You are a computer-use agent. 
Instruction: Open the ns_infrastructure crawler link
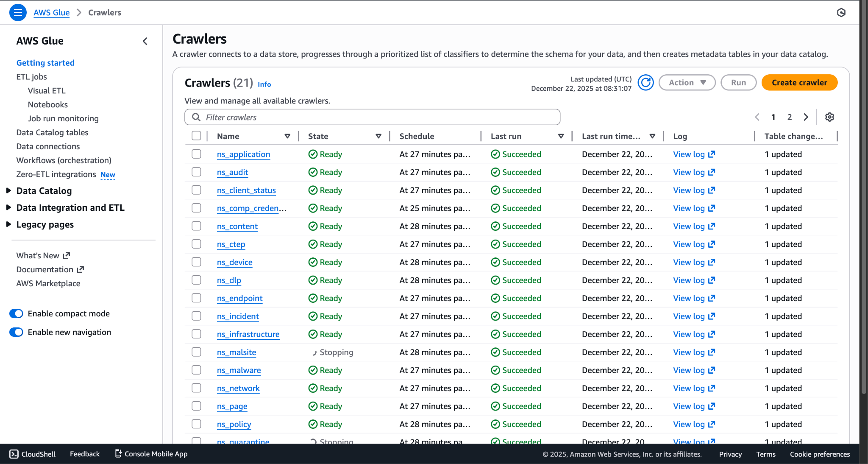(x=248, y=334)
